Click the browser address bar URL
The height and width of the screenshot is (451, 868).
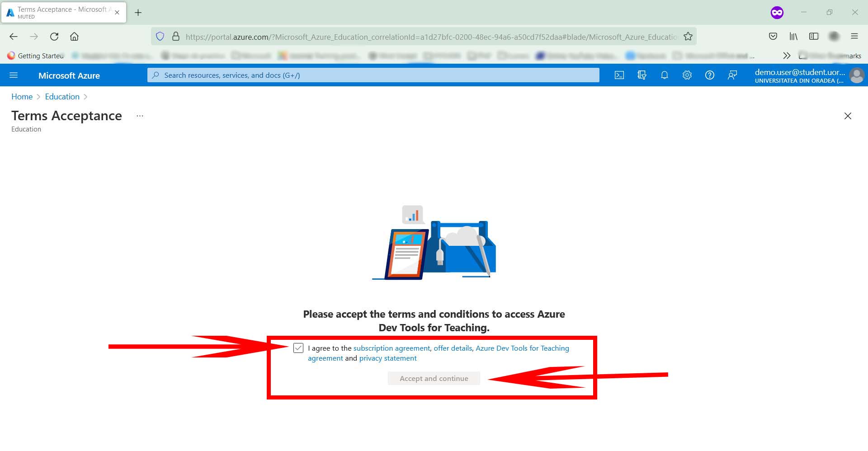point(432,37)
